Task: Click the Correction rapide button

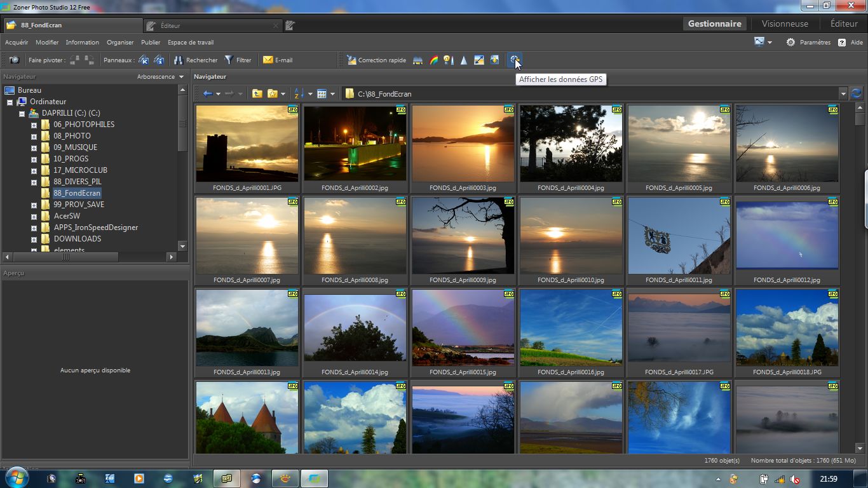Action: click(x=376, y=60)
